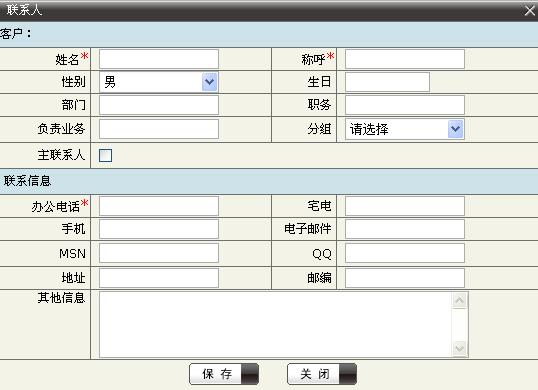This screenshot has height=390, width=538.
Task: Click the 其他信息 scrollbar down arrow
Action: [x=460, y=349]
